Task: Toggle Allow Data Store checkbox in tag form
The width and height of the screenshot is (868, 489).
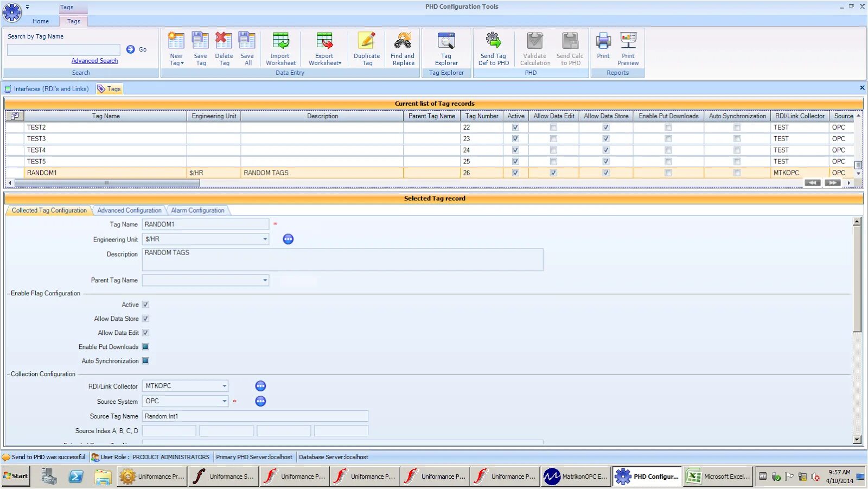Action: coord(145,319)
